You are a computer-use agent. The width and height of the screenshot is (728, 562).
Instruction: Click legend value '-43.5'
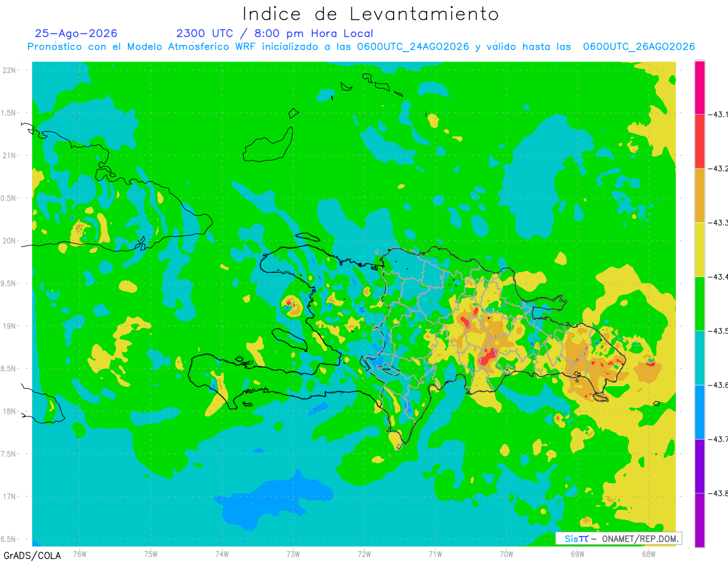coord(718,331)
